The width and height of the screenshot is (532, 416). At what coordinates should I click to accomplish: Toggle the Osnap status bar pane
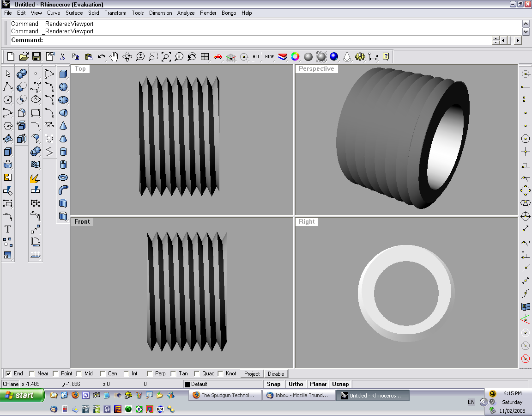[341, 384]
